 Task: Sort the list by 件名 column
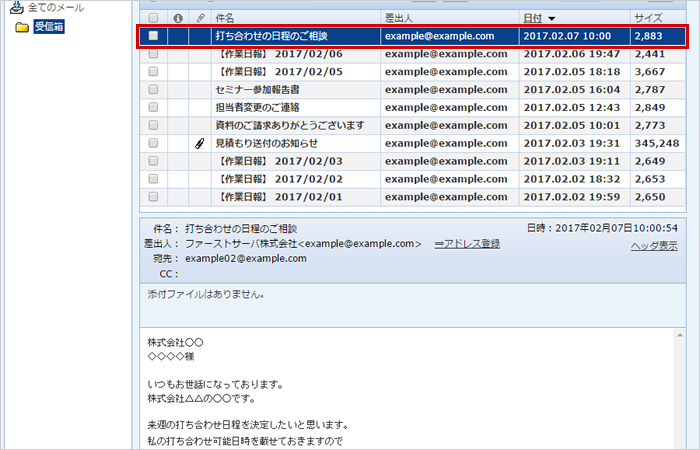225,18
